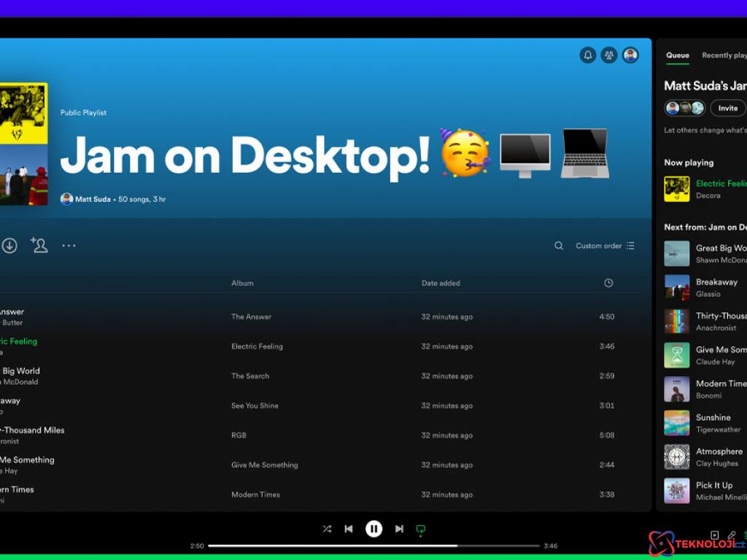Open Give Me Something album link

[264, 464]
